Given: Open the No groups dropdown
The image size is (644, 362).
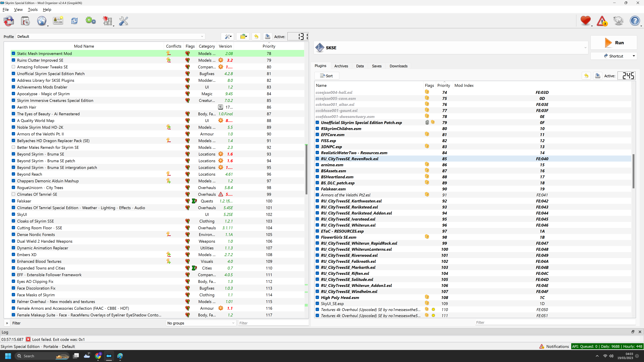Looking at the screenshot, I should point(201,323).
